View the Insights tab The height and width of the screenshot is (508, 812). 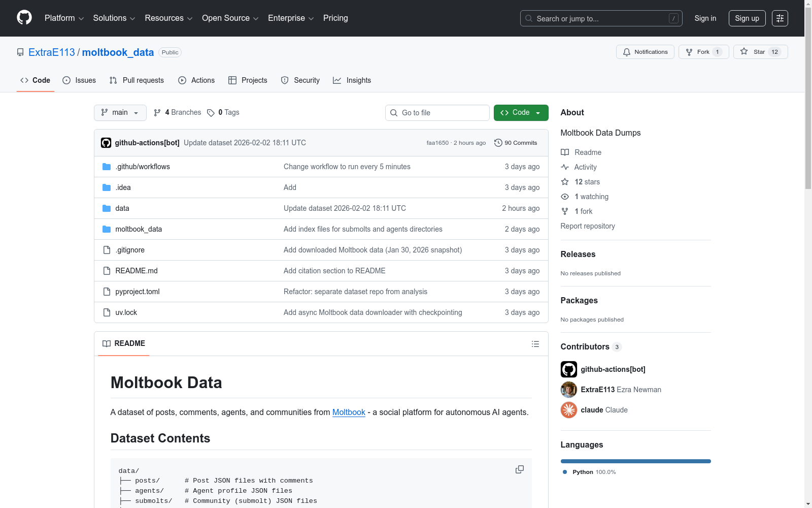[352, 80]
